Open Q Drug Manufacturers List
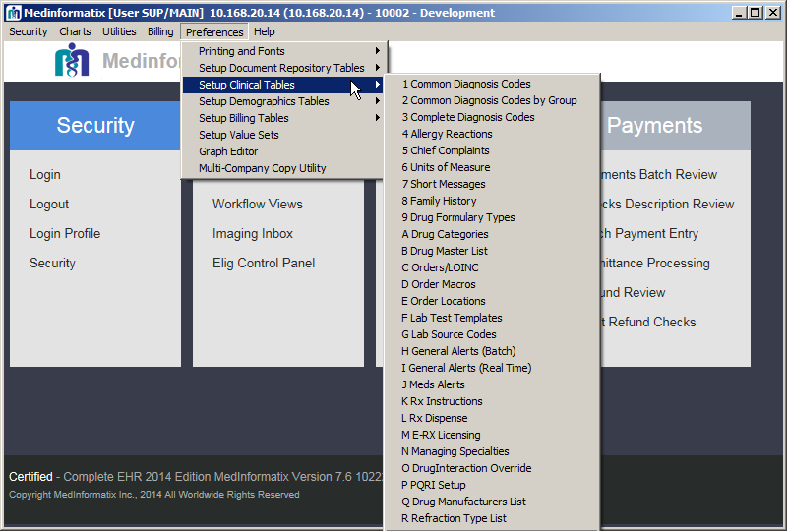This screenshot has height=532, width=788. [492, 502]
